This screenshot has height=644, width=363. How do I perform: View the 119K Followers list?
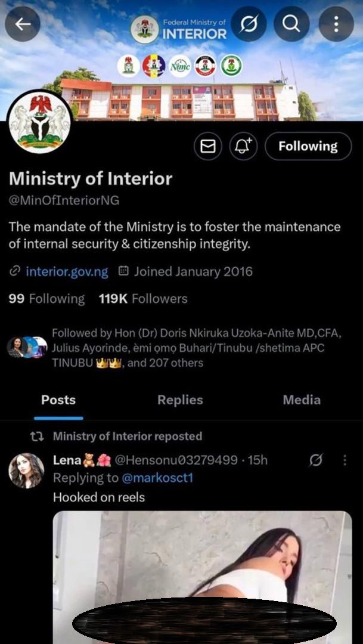coord(143,299)
